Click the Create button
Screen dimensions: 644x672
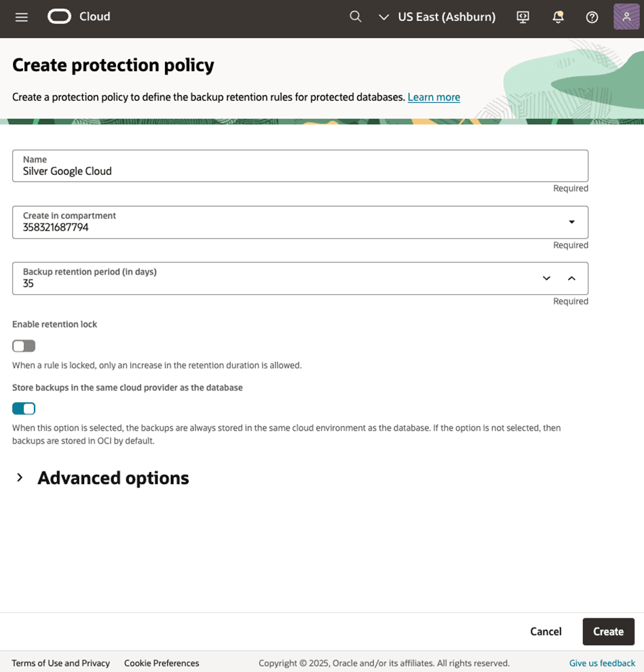608,631
